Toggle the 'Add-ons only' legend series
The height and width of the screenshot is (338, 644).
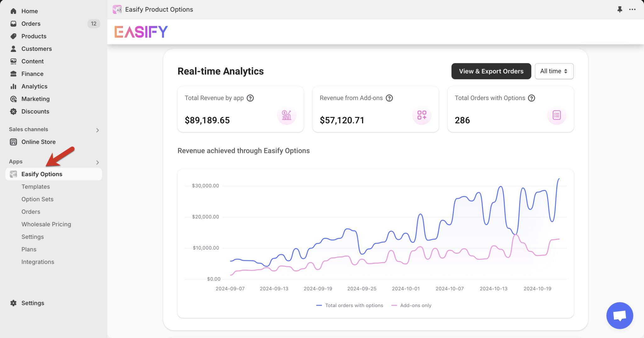tap(411, 305)
